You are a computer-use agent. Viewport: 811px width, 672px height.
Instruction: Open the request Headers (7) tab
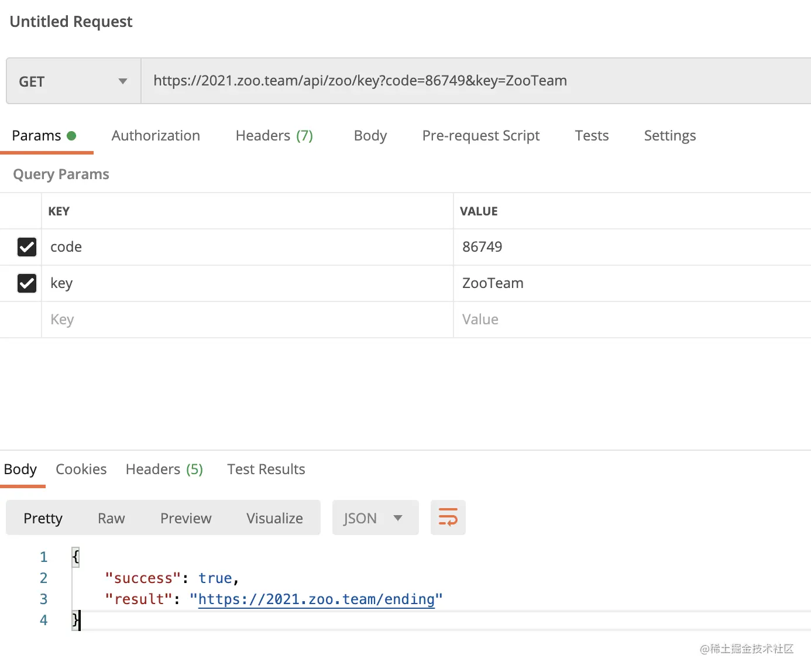(274, 136)
